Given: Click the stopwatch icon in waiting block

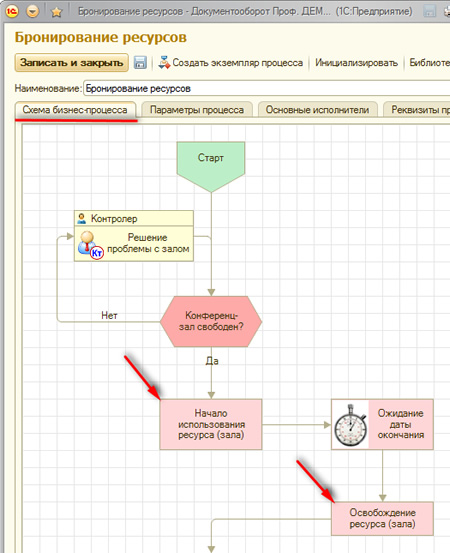Looking at the screenshot, I should click(351, 425).
